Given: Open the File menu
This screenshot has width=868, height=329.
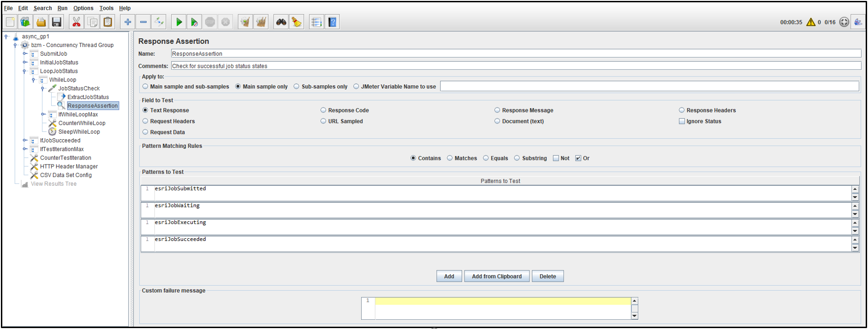Looking at the screenshot, I should (8, 8).
